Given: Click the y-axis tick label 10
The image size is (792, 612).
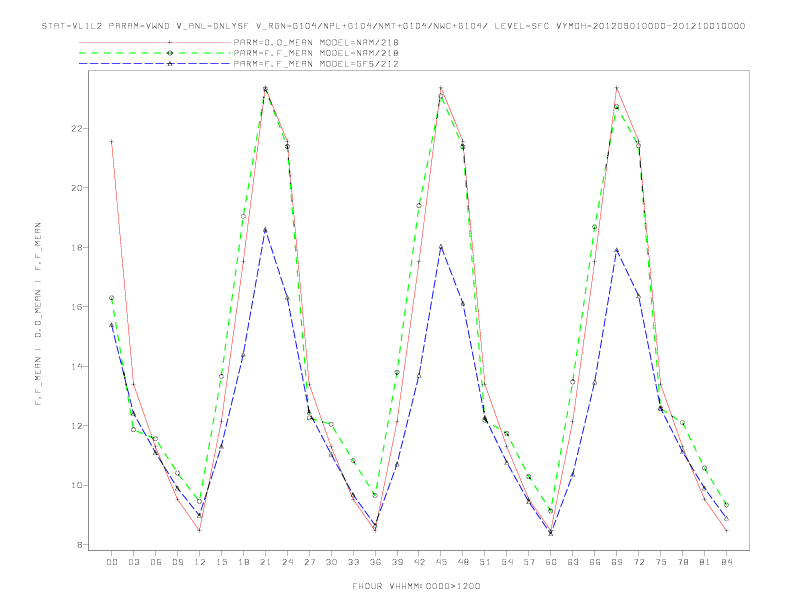Looking at the screenshot, I should (x=76, y=485).
